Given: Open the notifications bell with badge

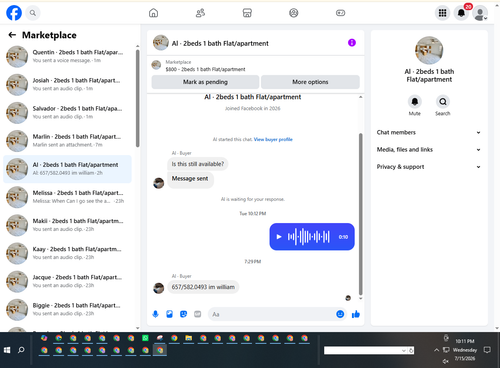Looking at the screenshot, I should [461, 13].
